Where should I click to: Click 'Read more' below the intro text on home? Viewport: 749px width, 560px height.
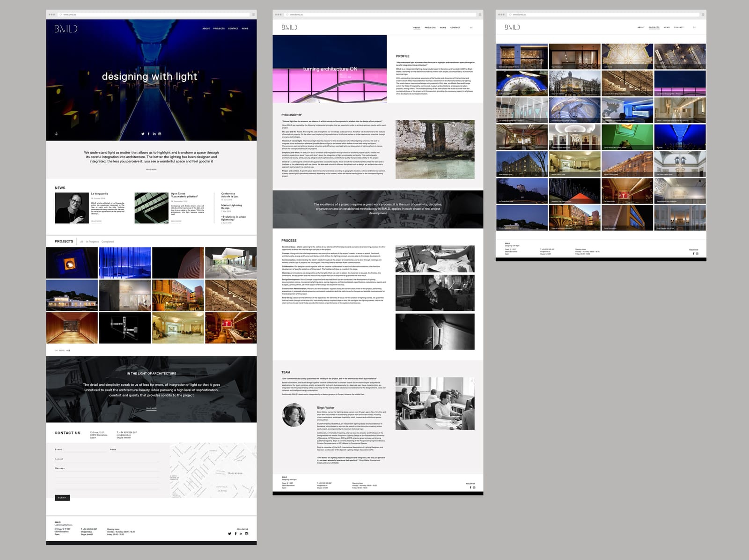coord(151,169)
